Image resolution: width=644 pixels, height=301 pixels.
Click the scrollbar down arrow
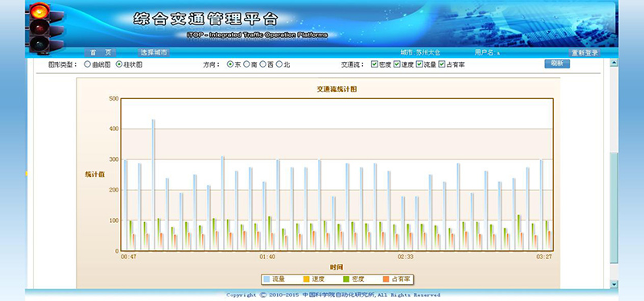point(614,284)
